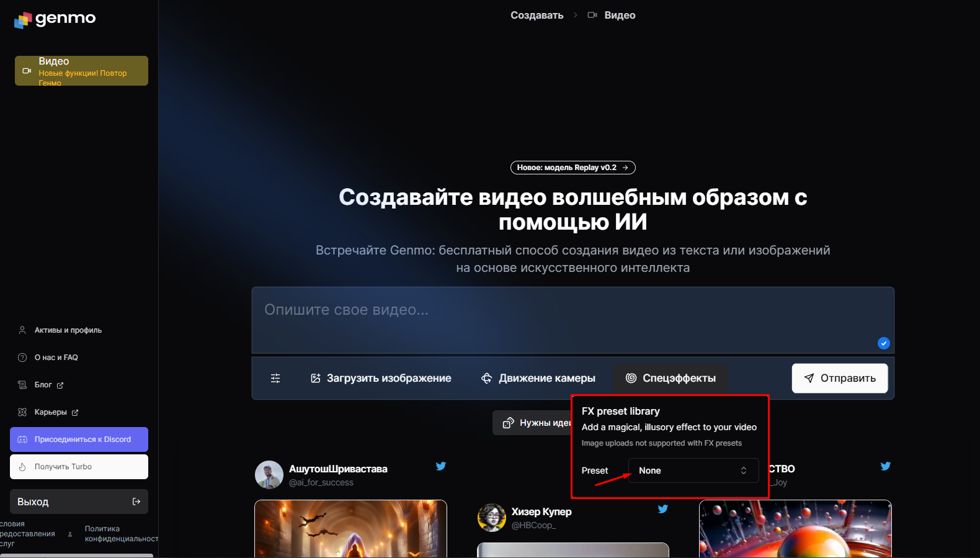The height and width of the screenshot is (558, 980).
Task: Click the image upload icon
Action: point(316,378)
